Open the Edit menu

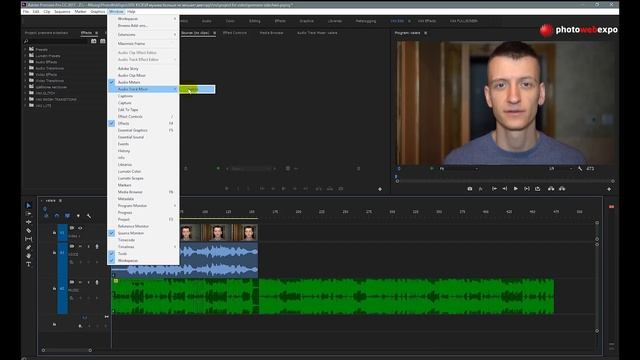36,11
